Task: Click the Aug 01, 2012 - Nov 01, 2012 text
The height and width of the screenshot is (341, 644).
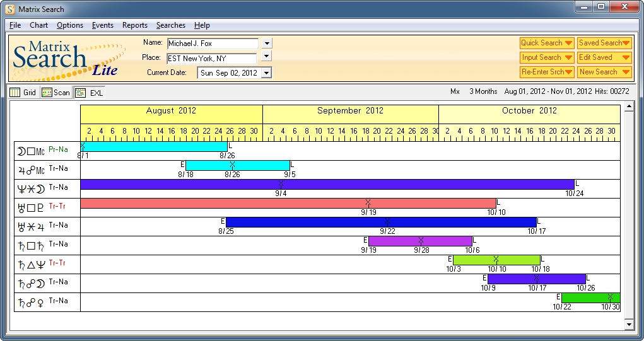Action: tap(548, 91)
